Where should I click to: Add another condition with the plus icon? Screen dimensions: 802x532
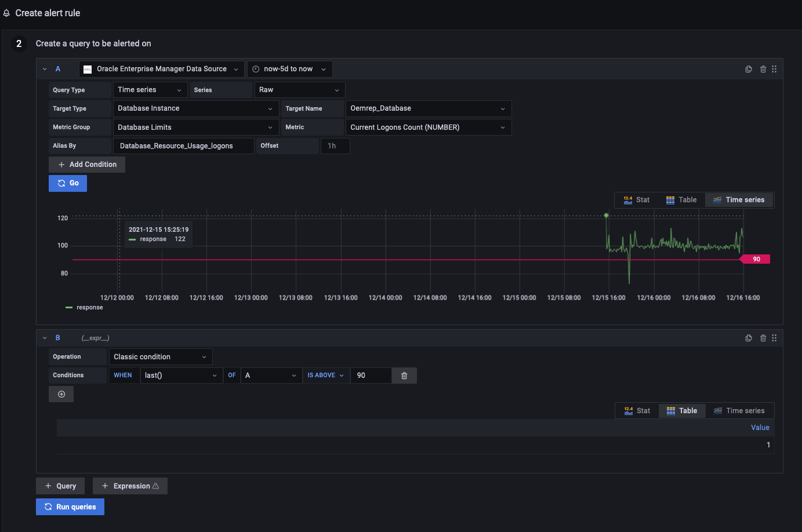point(61,393)
